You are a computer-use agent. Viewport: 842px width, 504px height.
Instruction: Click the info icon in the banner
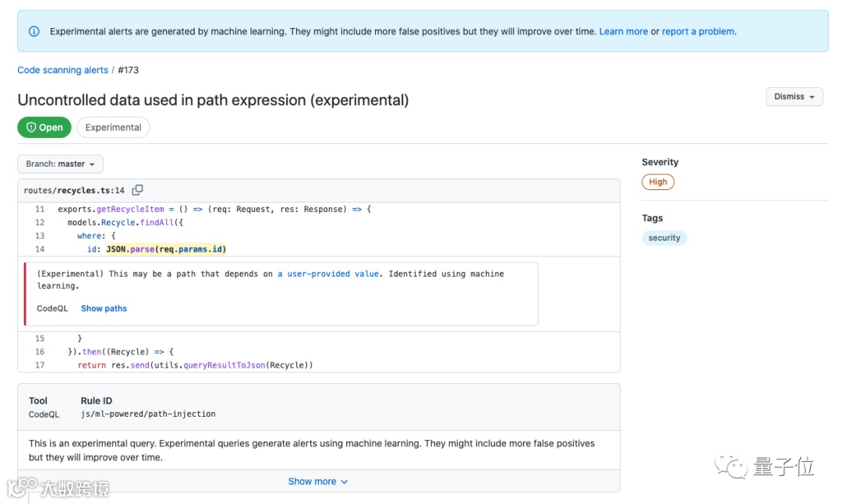click(34, 32)
